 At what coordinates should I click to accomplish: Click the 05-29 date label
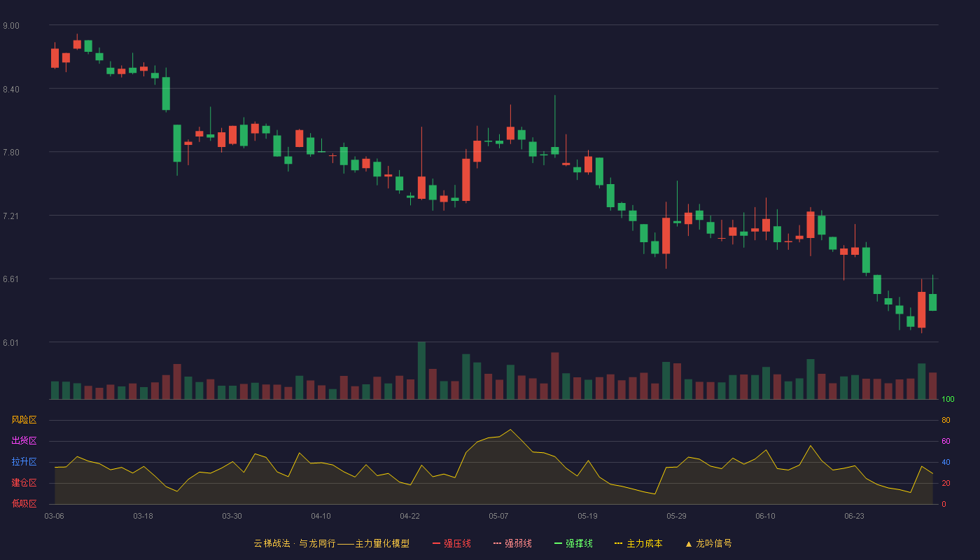point(676,516)
